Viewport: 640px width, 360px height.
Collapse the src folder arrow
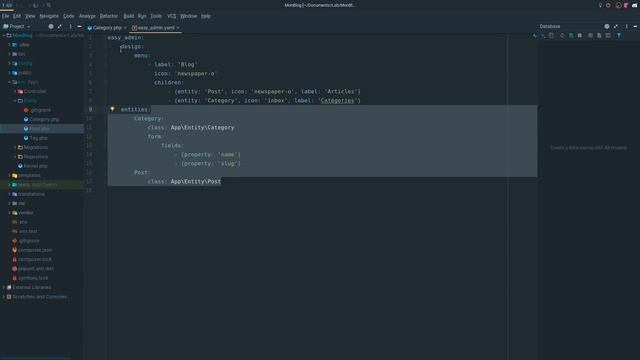click(x=9, y=82)
